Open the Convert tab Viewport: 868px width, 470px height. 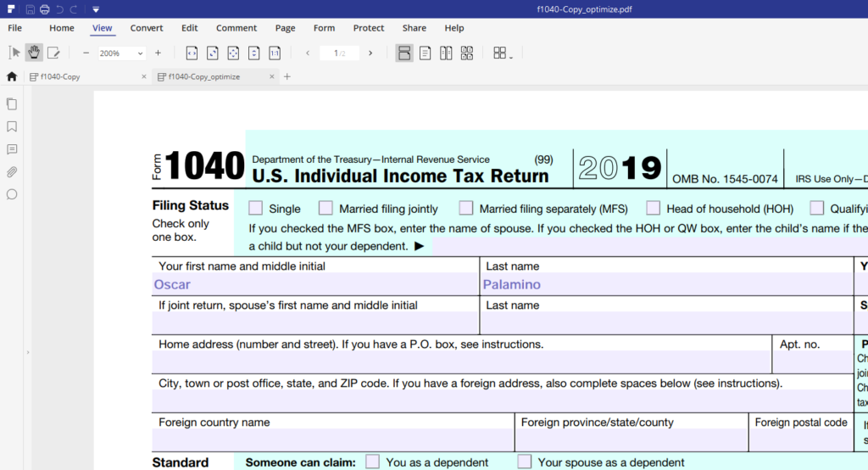(x=147, y=28)
